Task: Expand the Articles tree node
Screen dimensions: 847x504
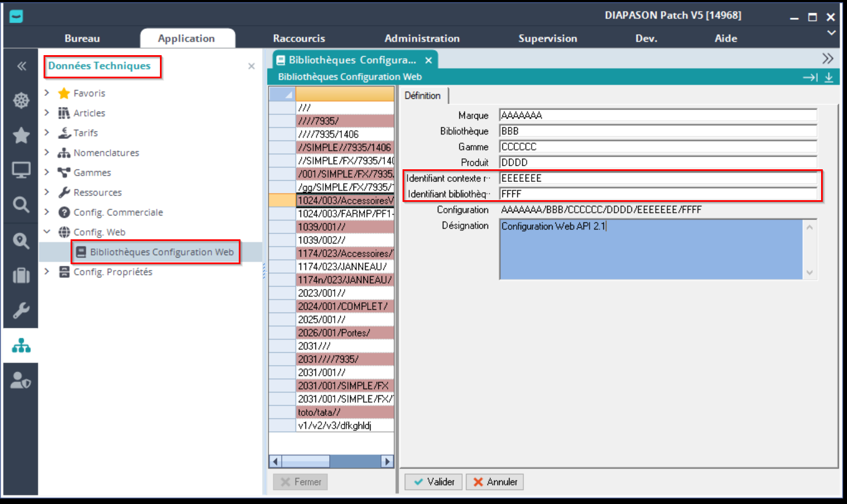Action: coord(47,113)
